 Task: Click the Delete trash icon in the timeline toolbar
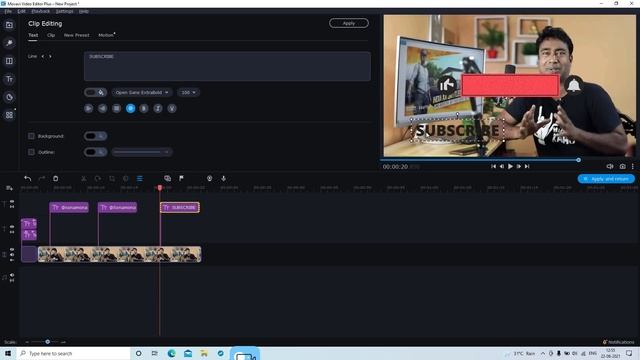coord(56,178)
